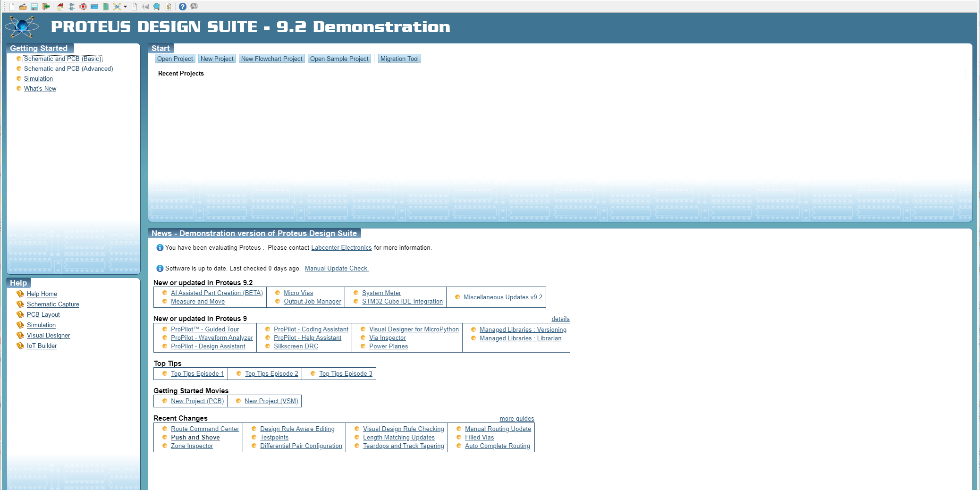Open the Getting Started Simulation tutorial
This screenshot has height=490, width=980.
pyautogui.click(x=39, y=78)
